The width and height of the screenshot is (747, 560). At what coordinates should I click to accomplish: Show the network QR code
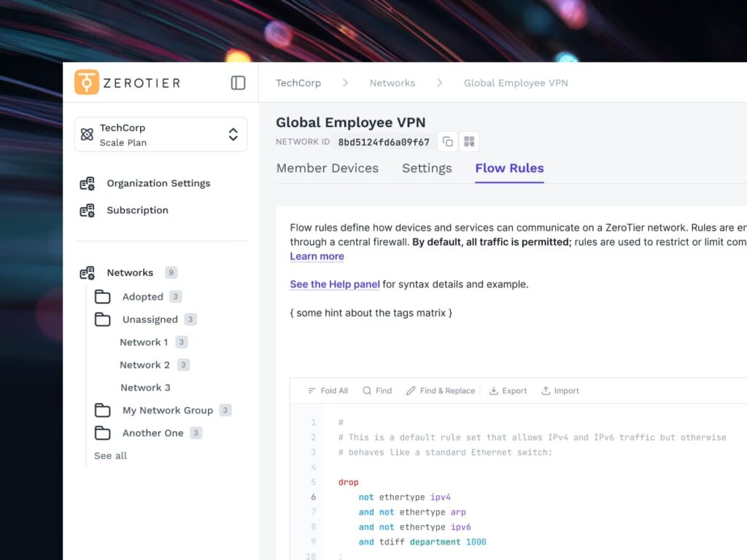pyautogui.click(x=469, y=141)
